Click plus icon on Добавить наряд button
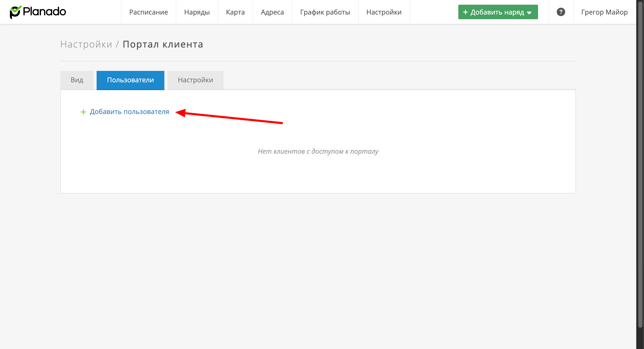 pos(465,12)
